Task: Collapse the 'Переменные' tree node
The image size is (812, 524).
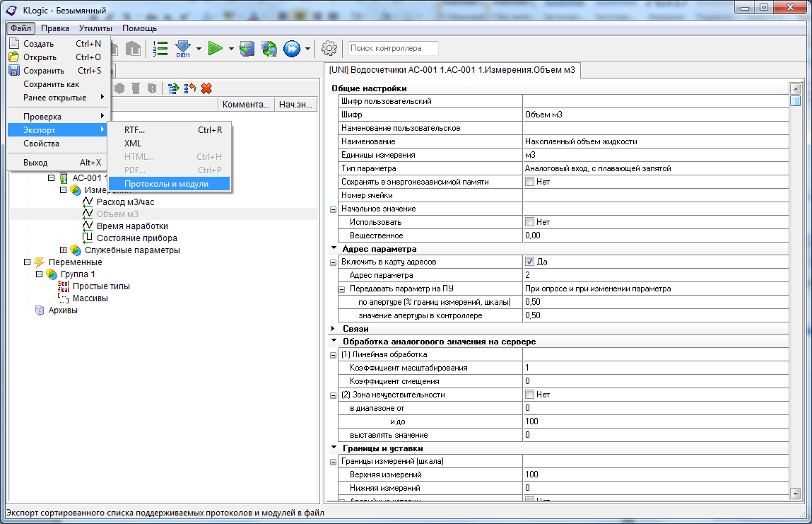Action: 27,262
